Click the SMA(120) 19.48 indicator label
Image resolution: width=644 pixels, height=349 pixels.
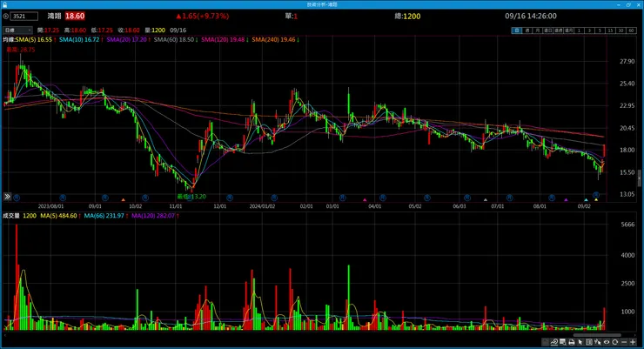coord(223,40)
